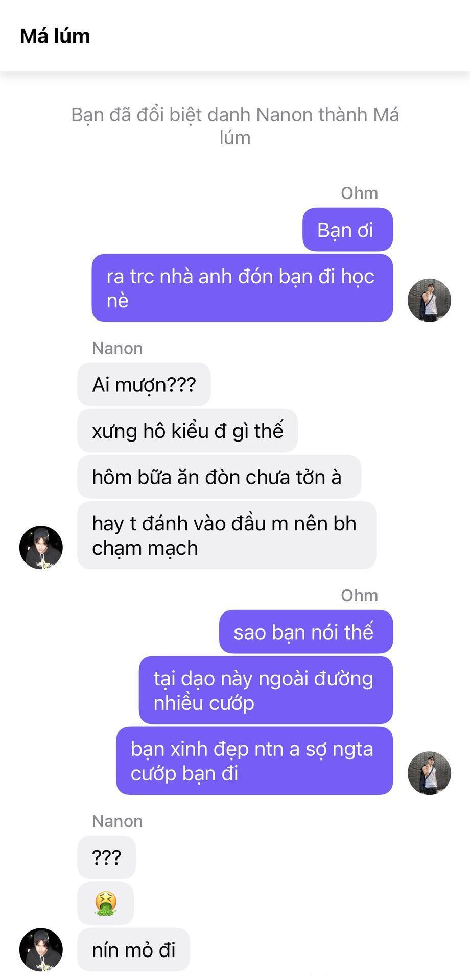This screenshot has height=980, width=470.
Task: Tap the nickname change notice text
Action: pos(235,126)
